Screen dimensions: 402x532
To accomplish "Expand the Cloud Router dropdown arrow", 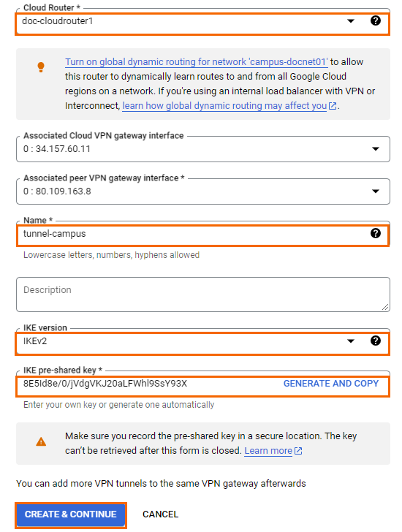I will [351, 21].
